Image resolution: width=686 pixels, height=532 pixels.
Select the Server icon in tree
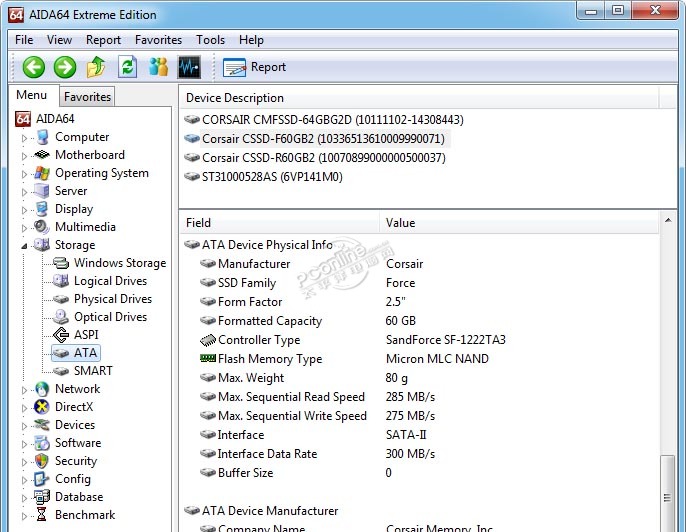pyautogui.click(x=42, y=191)
